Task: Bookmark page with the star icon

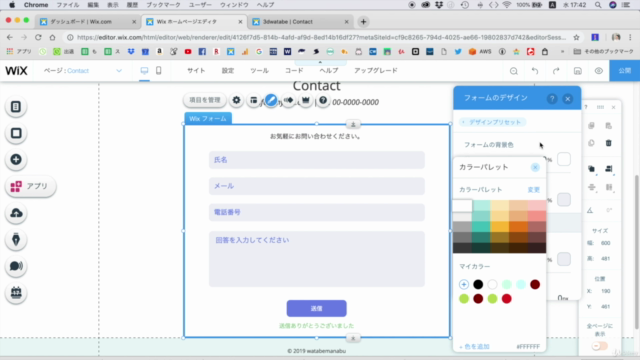Action: (x=576, y=37)
